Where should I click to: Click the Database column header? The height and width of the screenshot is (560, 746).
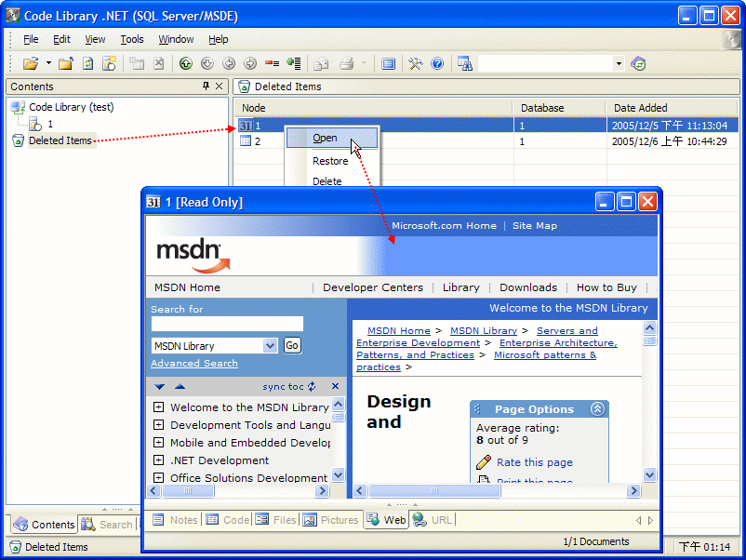559,108
